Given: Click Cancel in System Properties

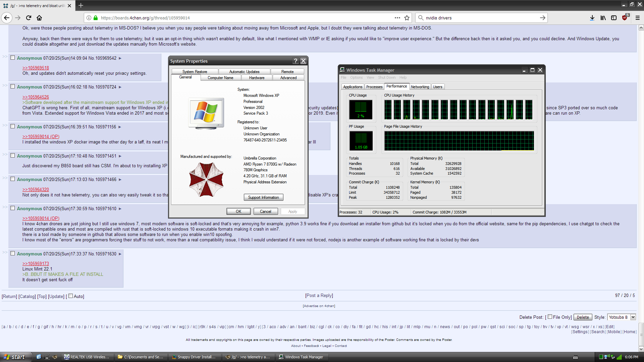Looking at the screenshot, I should 266,212.
